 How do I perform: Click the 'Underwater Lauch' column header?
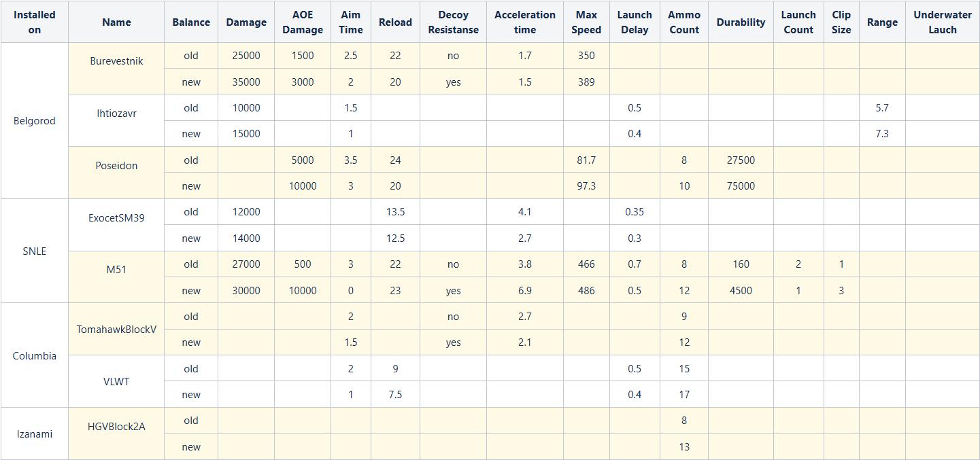(943, 22)
